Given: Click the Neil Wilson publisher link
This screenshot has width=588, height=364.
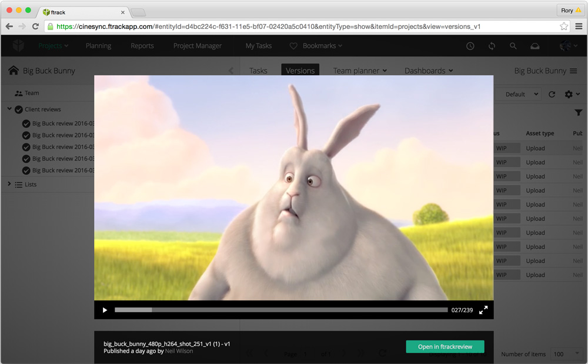Looking at the screenshot, I should click(179, 351).
